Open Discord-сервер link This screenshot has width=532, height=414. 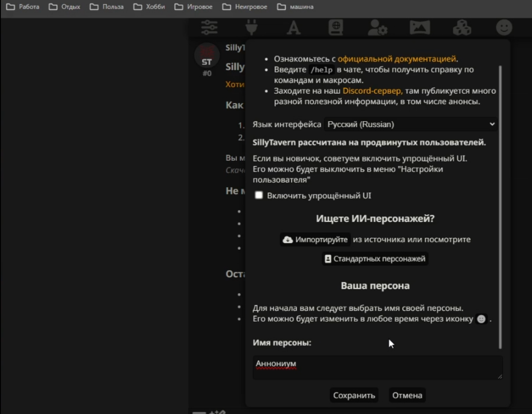(372, 91)
